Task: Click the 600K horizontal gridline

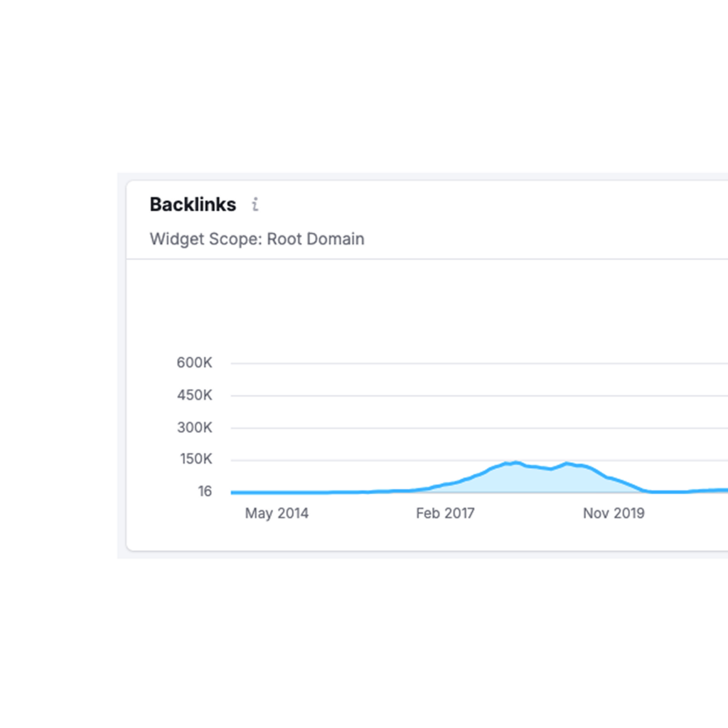Action: [x=479, y=363]
